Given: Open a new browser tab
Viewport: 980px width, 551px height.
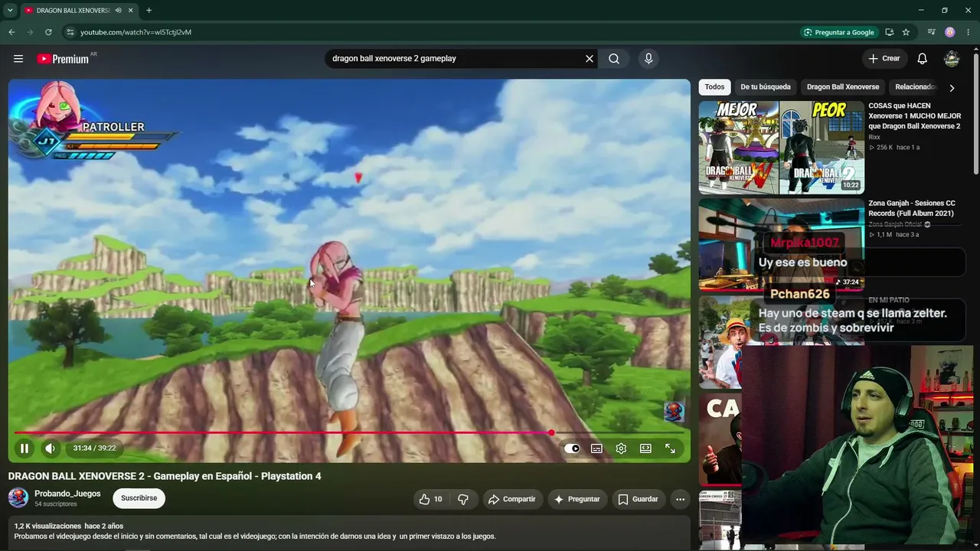Looking at the screenshot, I should click(149, 11).
